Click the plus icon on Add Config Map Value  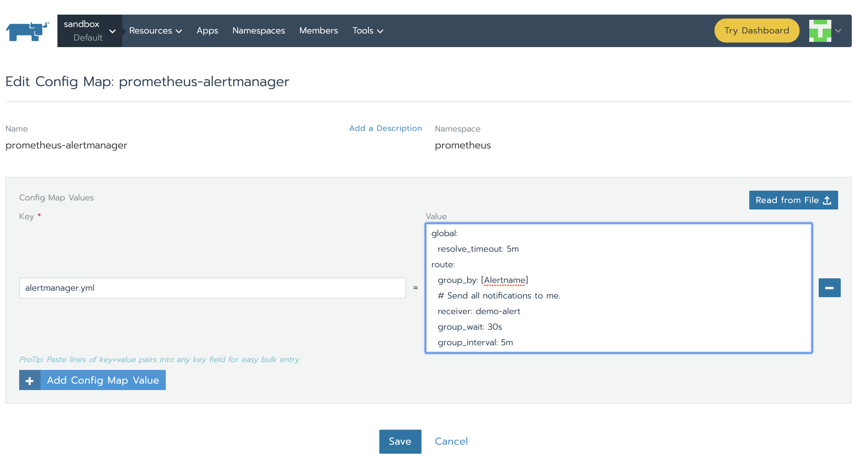point(30,380)
